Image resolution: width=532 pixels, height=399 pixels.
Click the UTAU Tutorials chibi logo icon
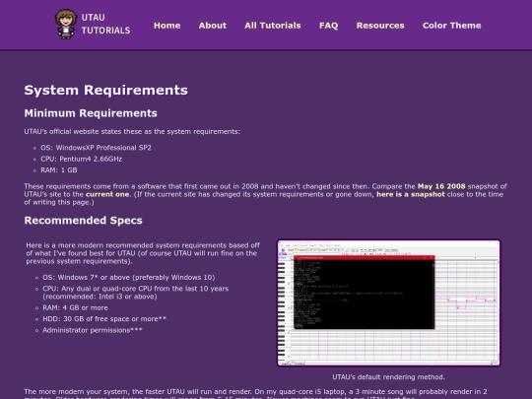(x=66, y=25)
